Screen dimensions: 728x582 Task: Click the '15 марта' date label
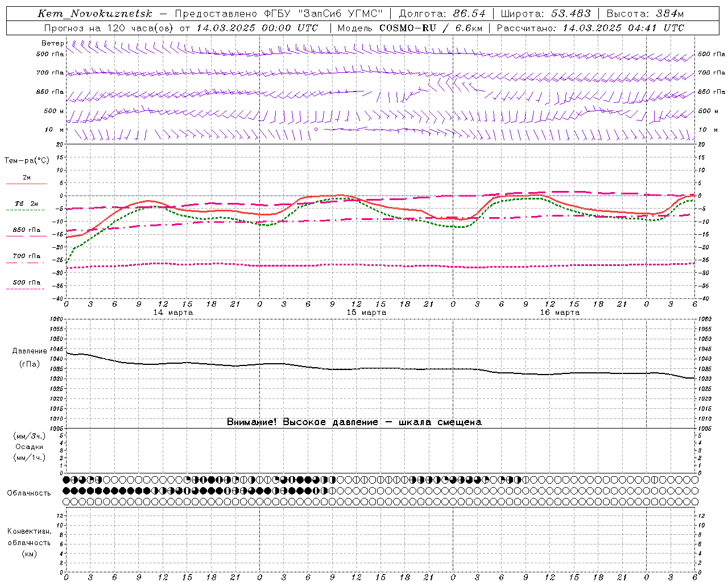[366, 313]
